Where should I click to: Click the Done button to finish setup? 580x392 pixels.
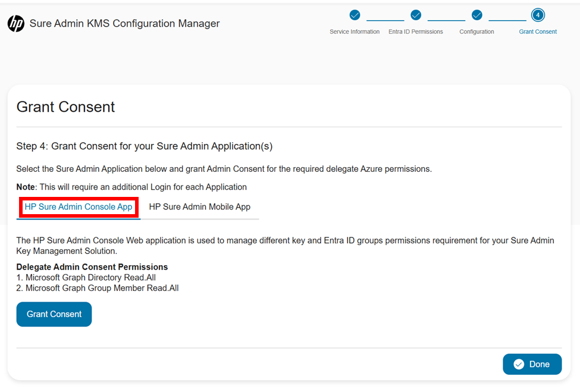click(x=532, y=364)
